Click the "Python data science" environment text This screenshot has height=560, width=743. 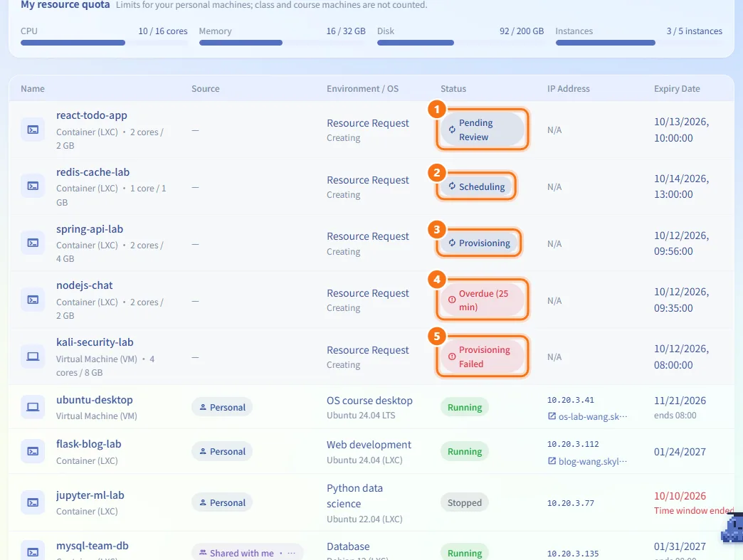(354, 495)
